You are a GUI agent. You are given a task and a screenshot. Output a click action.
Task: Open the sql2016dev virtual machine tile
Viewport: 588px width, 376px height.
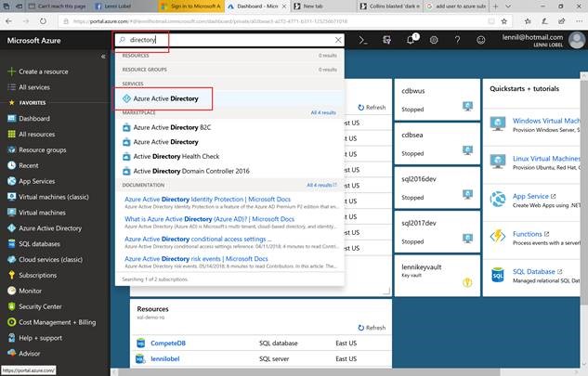click(x=438, y=188)
